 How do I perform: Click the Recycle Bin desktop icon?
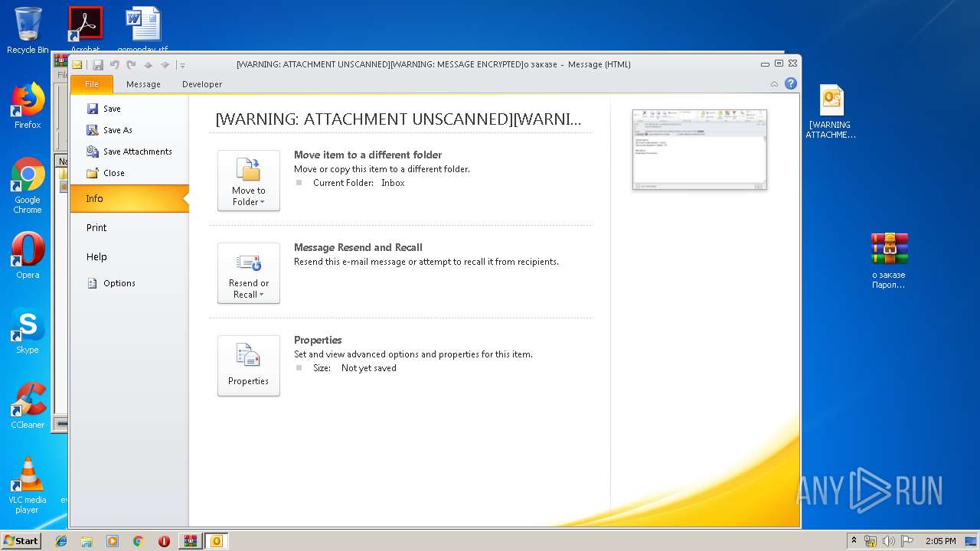28,31
